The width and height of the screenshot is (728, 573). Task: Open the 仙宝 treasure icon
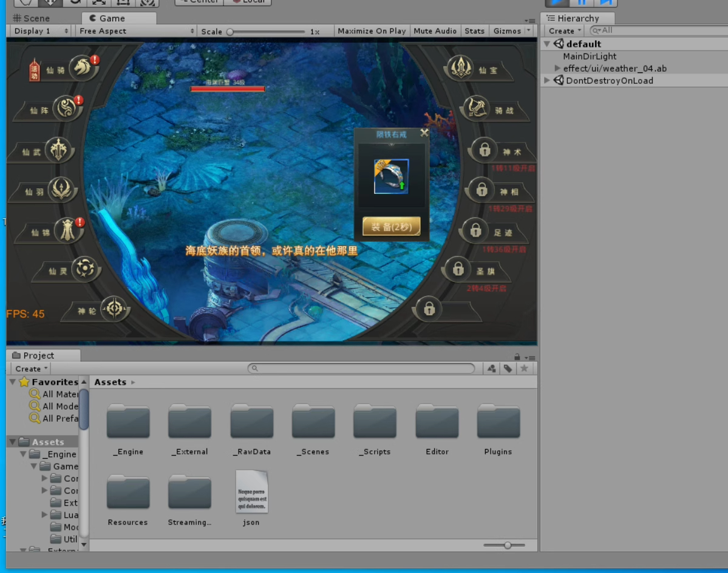tap(460, 67)
